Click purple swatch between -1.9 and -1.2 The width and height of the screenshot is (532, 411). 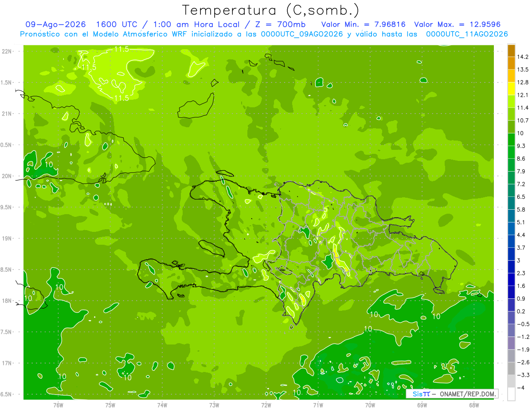pos(511,343)
